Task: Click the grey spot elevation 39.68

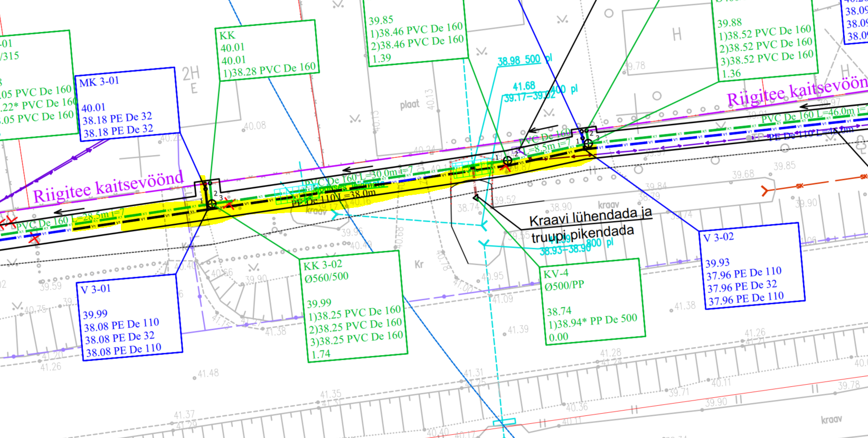Action: [743, 174]
